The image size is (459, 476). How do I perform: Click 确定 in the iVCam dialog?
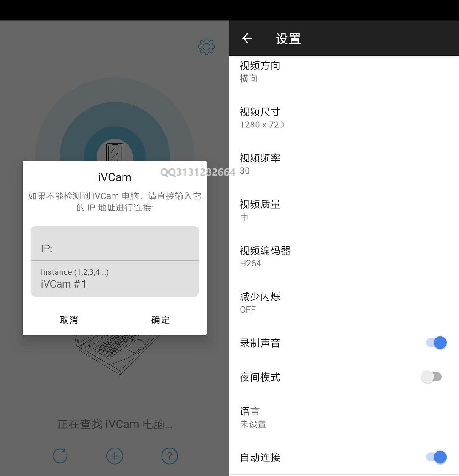[x=160, y=320]
